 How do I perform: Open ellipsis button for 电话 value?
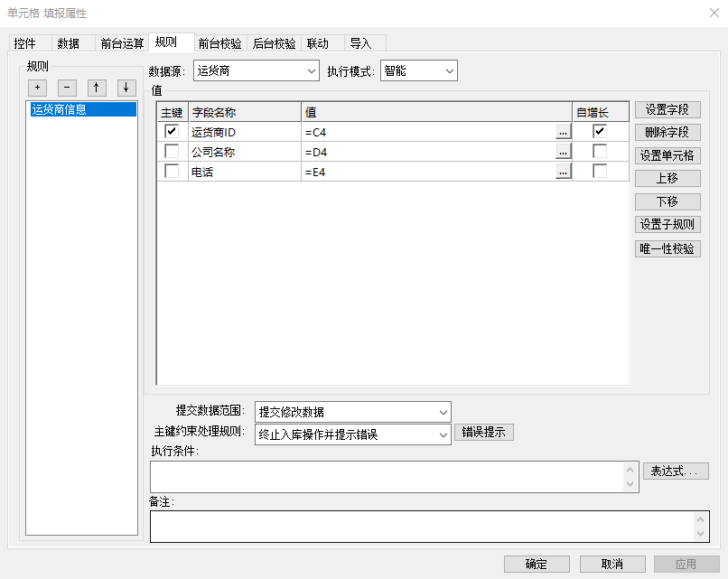[x=564, y=172]
